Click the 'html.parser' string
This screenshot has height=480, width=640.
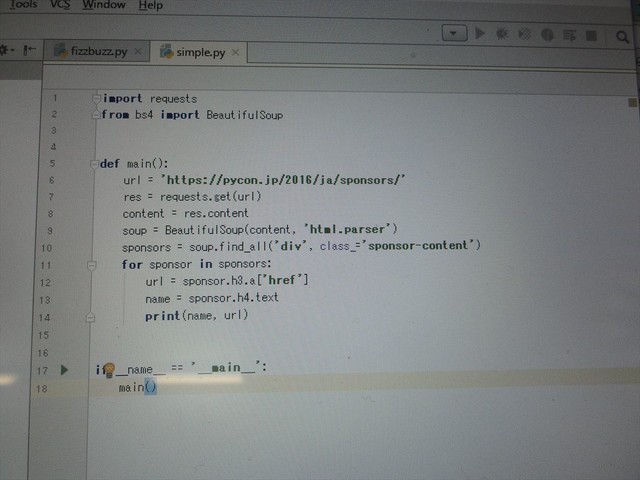[x=347, y=229]
